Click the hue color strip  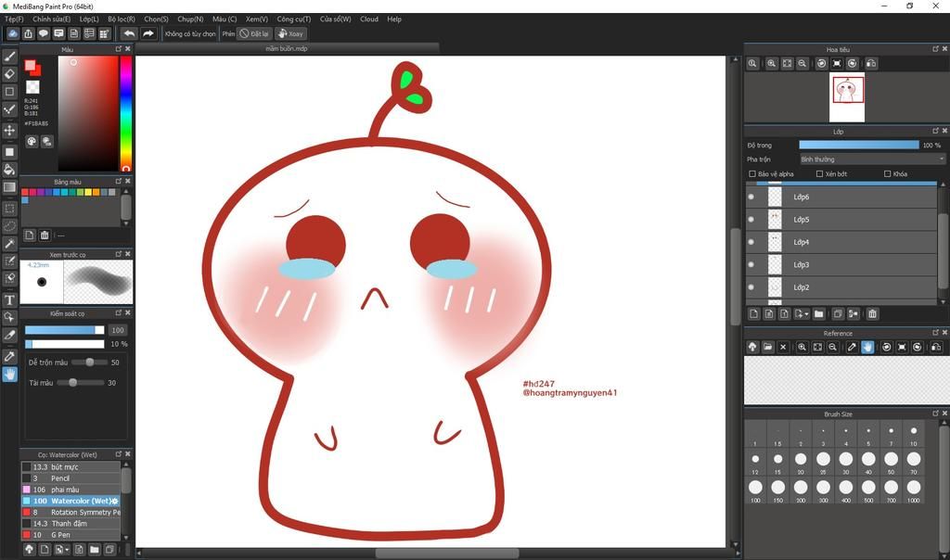(x=125, y=112)
